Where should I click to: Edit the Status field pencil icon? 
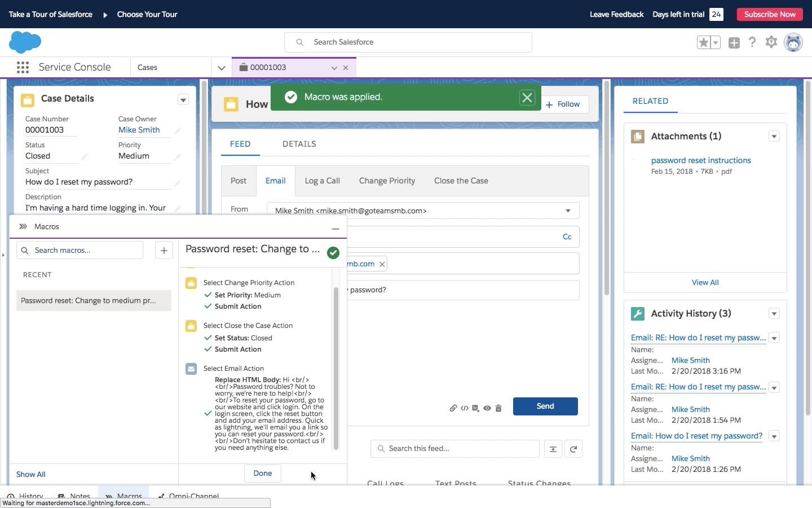(85, 157)
